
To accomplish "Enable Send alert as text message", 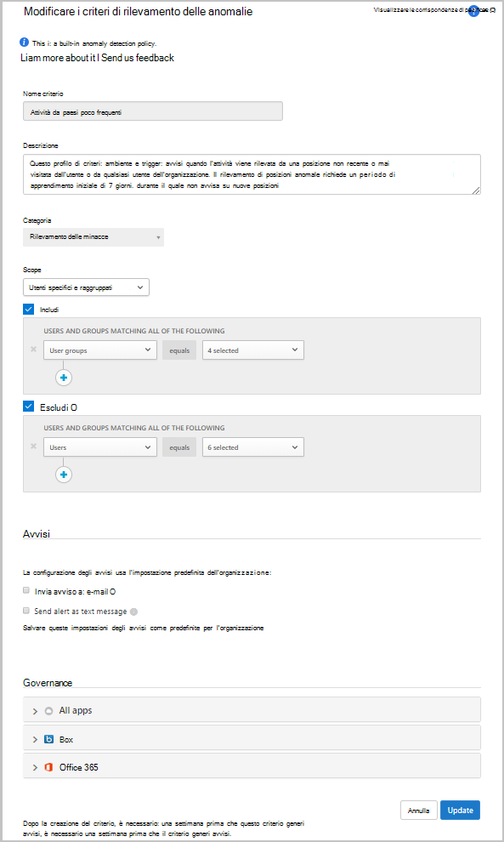I will point(25,612).
